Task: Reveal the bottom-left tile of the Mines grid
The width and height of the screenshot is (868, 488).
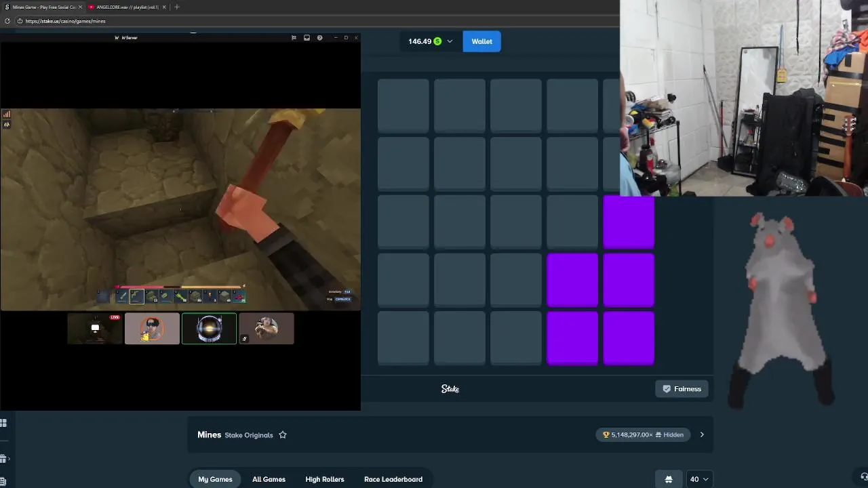Action: pyautogui.click(x=403, y=338)
